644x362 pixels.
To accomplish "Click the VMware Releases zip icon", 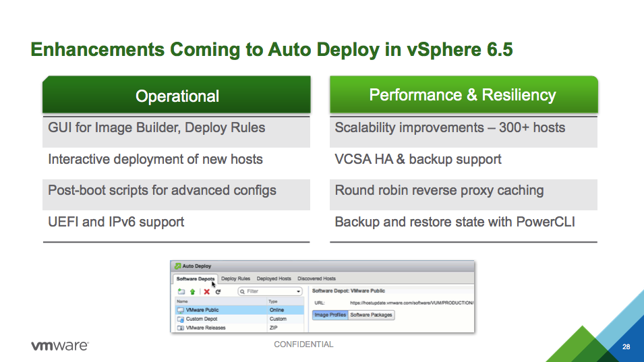I will 180,328.
